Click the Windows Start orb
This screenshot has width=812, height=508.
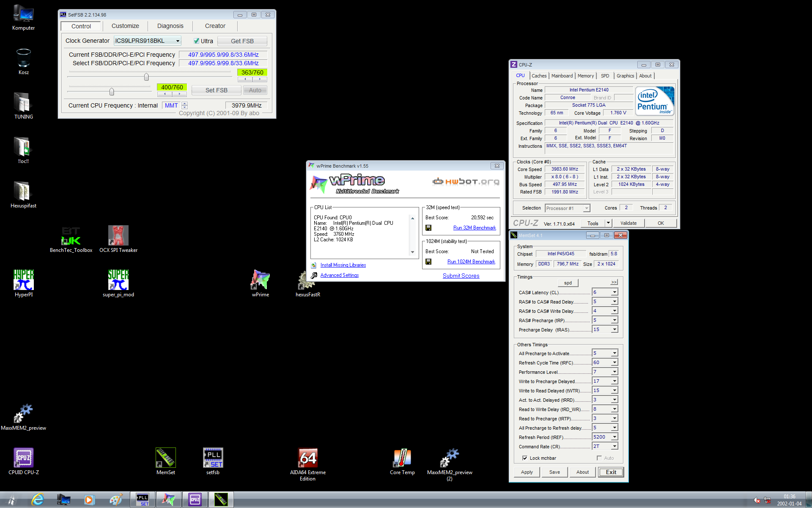11,500
